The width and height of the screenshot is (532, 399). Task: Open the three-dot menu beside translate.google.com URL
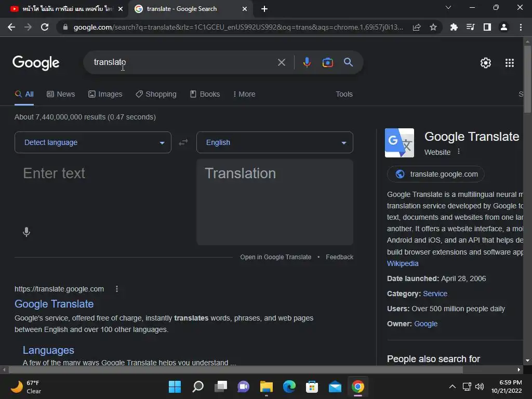117,289
